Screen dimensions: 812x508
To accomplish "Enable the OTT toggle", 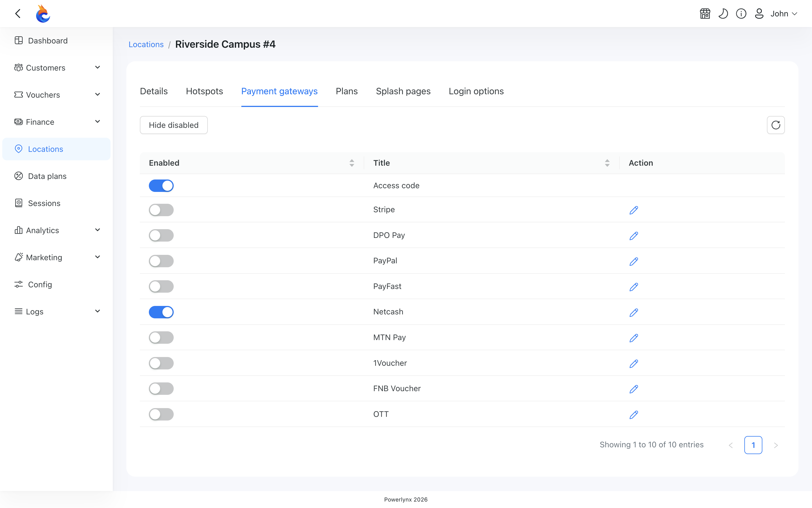I will pyautogui.click(x=161, y=414).
